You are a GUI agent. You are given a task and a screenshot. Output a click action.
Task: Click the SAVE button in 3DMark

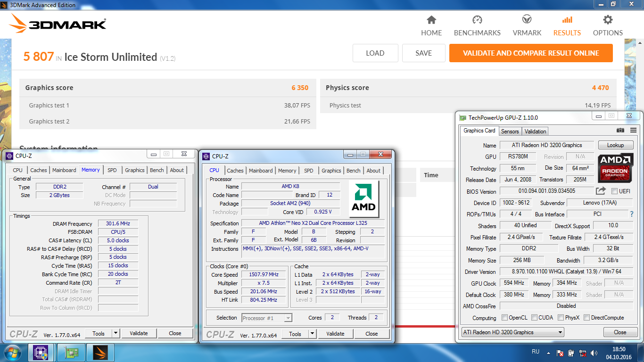click(x=423, y=53)
